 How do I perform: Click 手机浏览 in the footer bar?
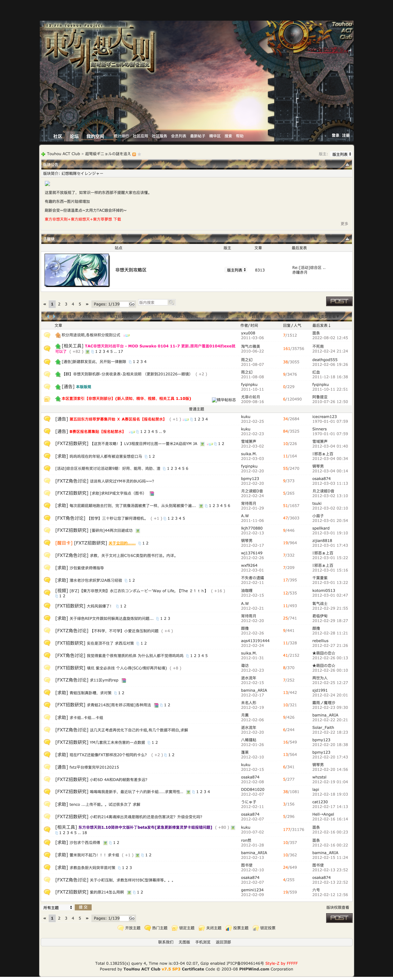[x=203, y=942]
